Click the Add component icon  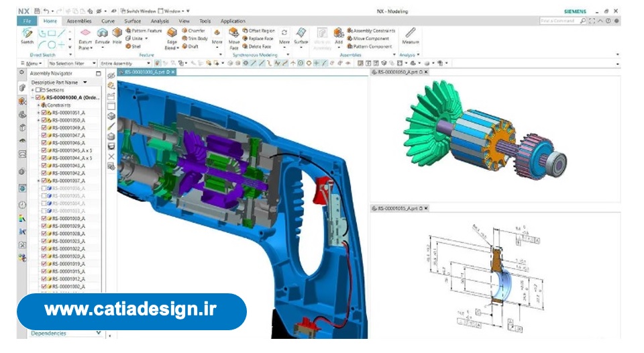pos(339,34)
